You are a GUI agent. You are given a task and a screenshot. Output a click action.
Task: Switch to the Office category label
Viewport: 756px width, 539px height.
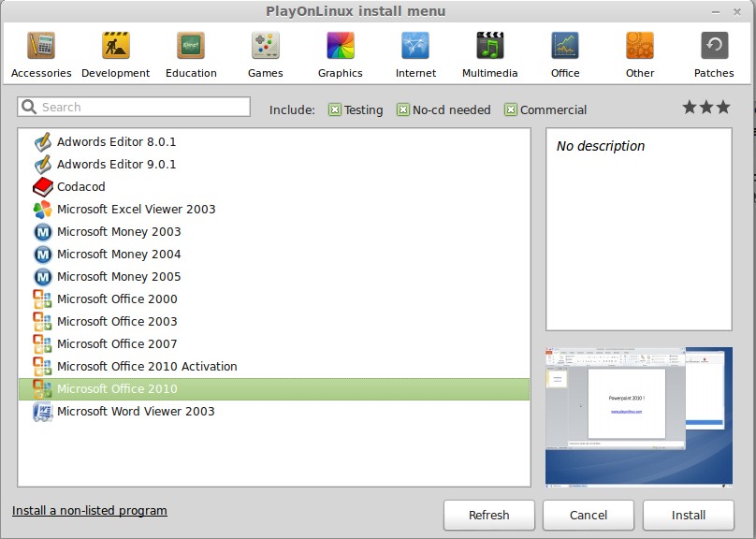pos(565,73)
